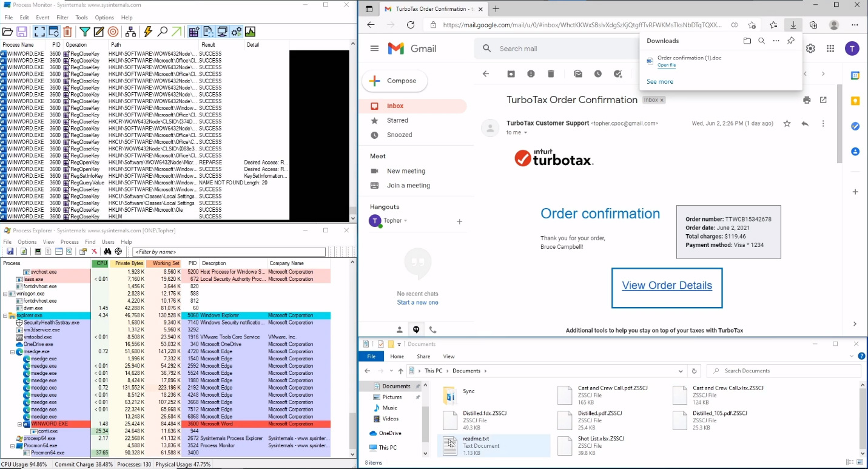Click the Refresh Now icon in Process Explorer
Screen dimensions: 868x469
tap(24, 251)
